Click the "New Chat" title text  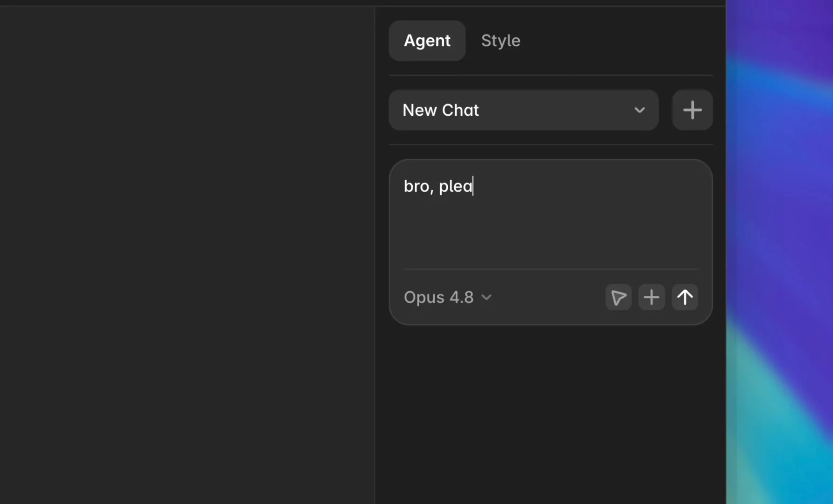440,110
